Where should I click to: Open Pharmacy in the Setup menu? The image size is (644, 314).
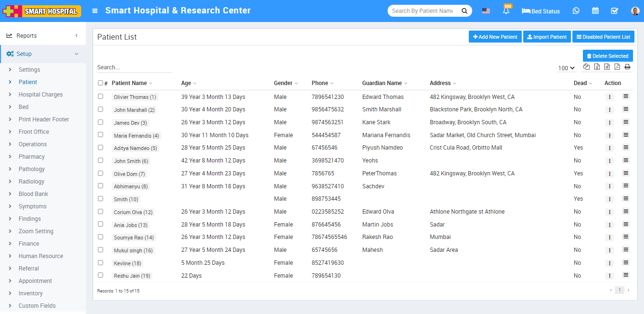click(32, 157)
